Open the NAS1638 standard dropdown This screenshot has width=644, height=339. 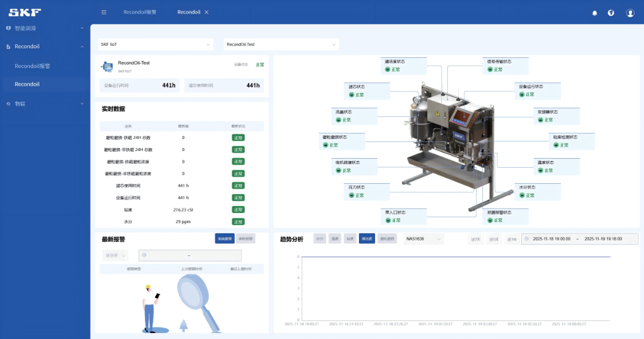tap(423, 239)
